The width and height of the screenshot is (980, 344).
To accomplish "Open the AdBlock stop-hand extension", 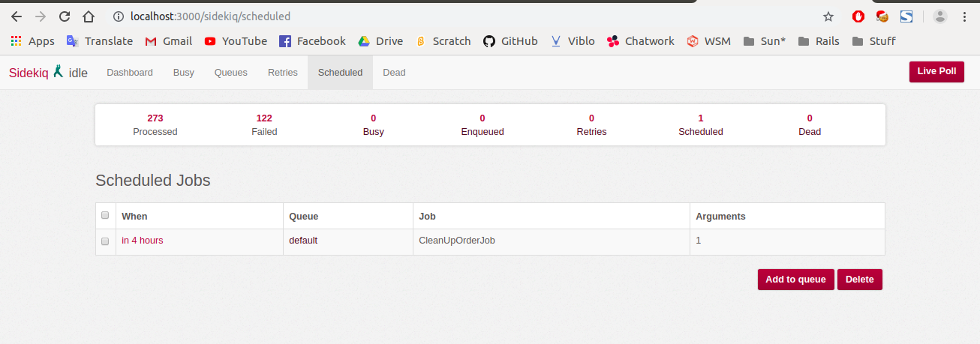I will point(859,16).
